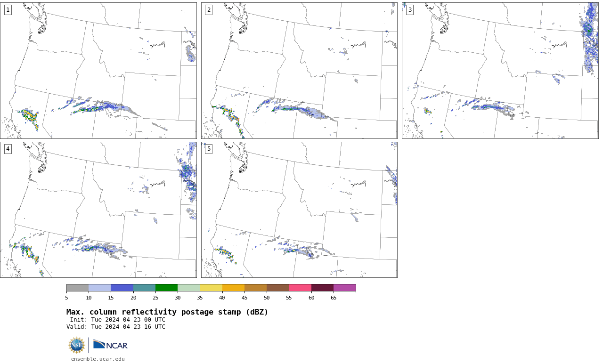Select the yellow 35-40 dBZ swatch
603x364 pixels.
(211, 288)
